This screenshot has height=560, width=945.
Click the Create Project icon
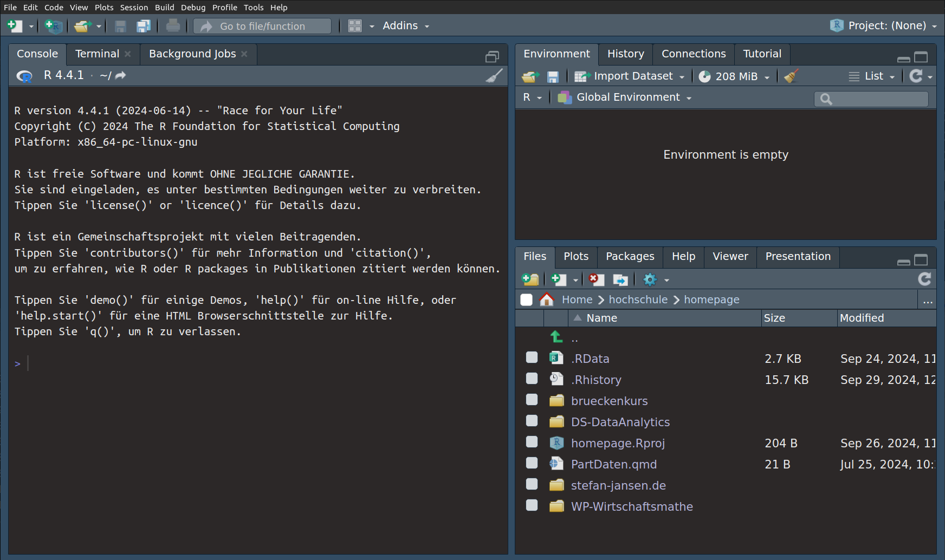(53, 26)
